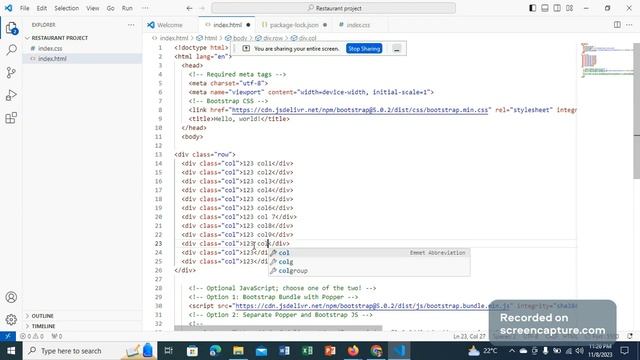640x360 pixels.
Task: Open PowerPoint from the taskbar
Action: pyautogui.click(x=330, y=351)
